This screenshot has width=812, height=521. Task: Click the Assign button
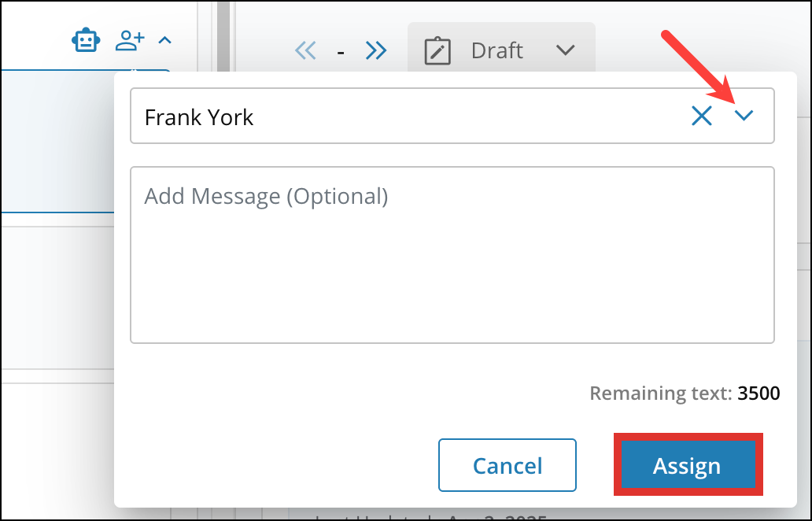pos(687,465)
